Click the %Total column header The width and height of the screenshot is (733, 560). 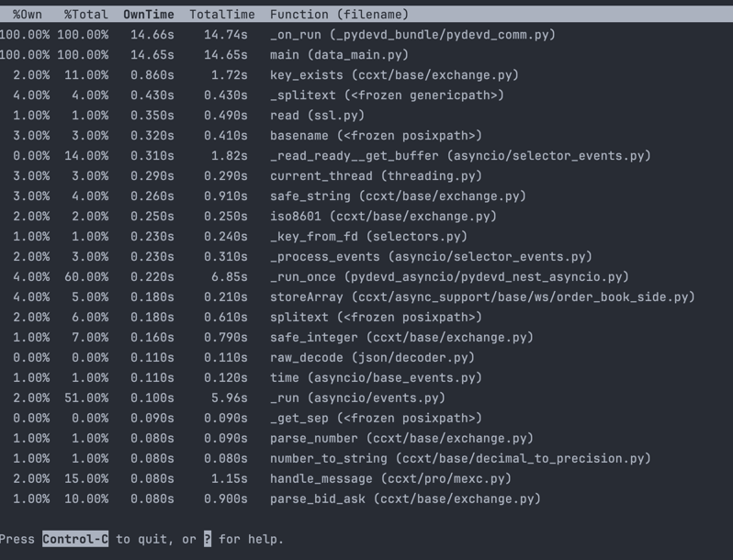point(86,15)
